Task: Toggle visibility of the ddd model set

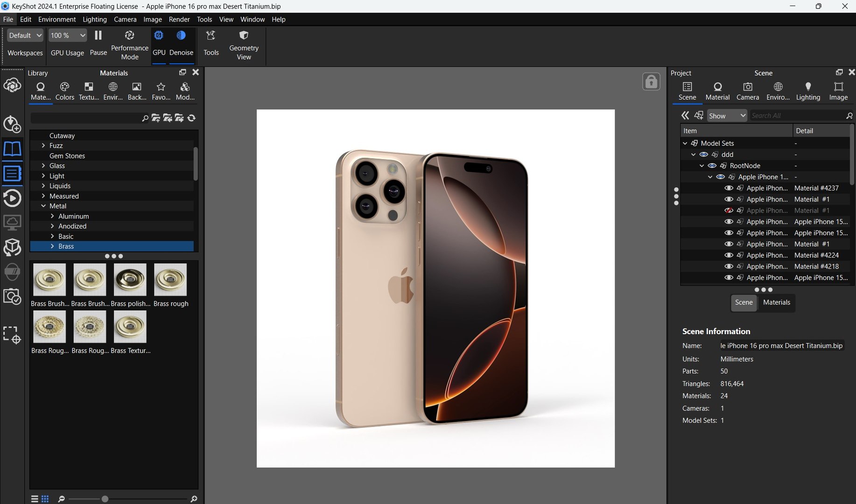Action: coord(703,154)
